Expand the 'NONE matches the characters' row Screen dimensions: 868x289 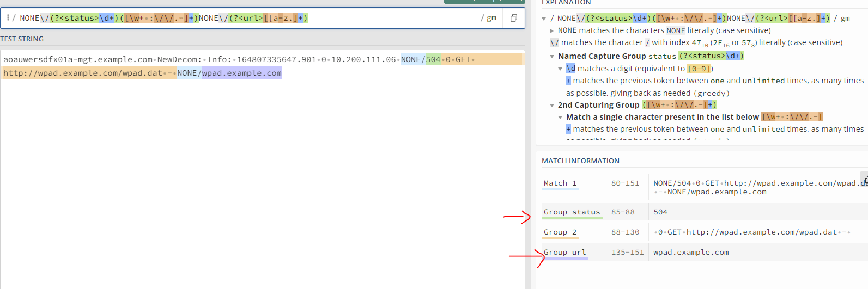click(x=552, y=31)
